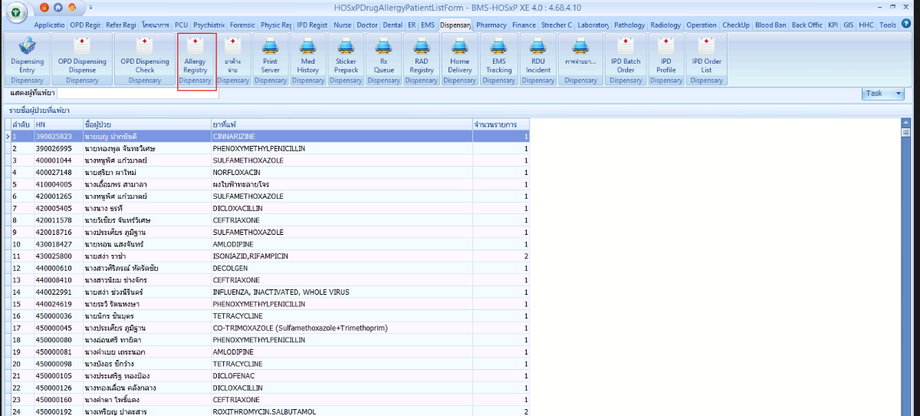Open the EMS tab

[428, 25]
